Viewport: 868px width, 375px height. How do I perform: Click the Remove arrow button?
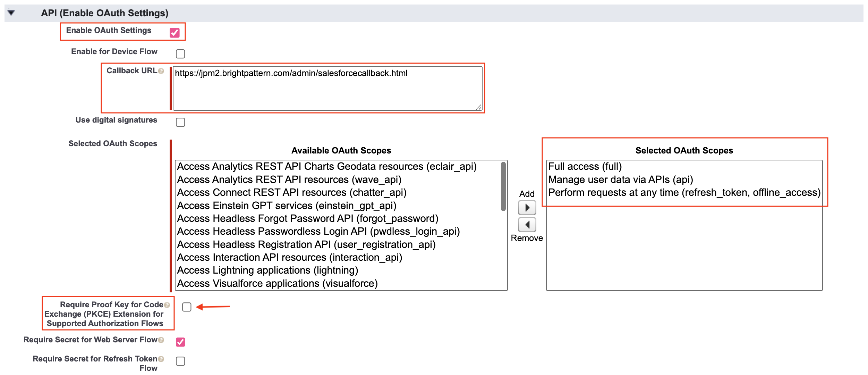527,225
